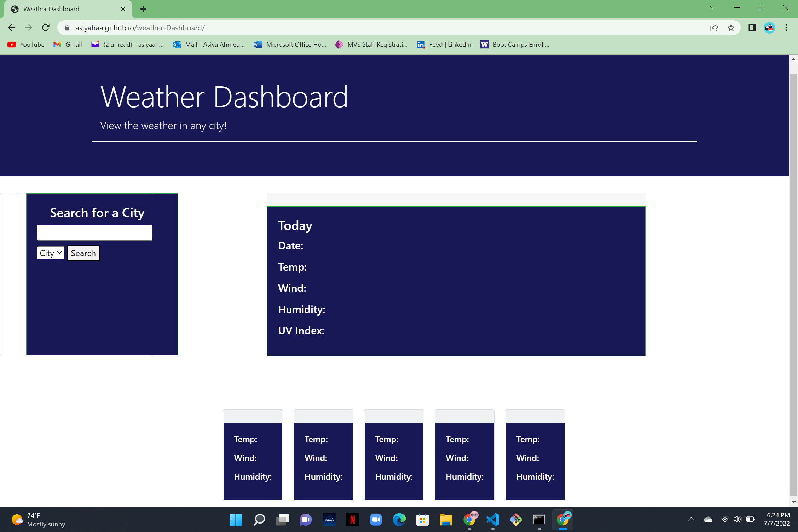Bookmark this page with the star

click(731, 28)
